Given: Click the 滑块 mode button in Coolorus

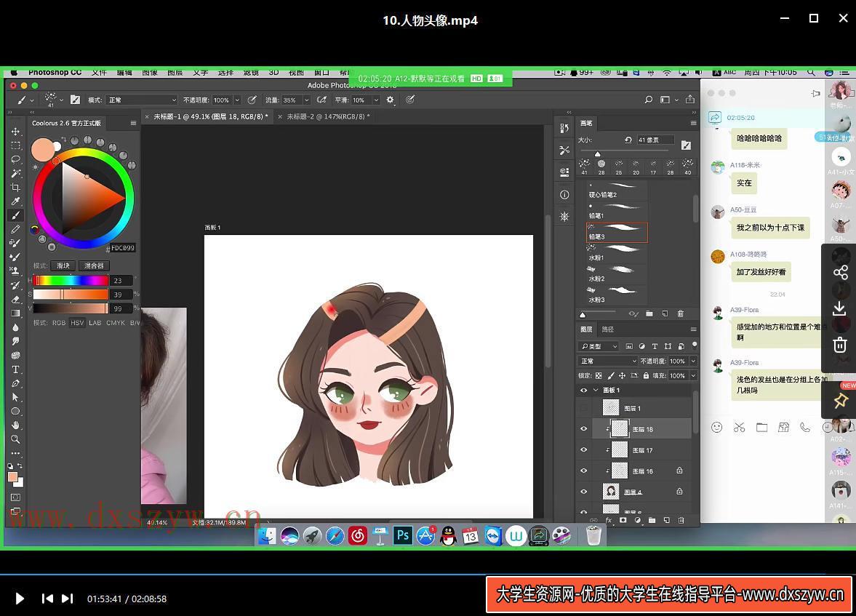Looking at the screenshot, I should point(63,266).
